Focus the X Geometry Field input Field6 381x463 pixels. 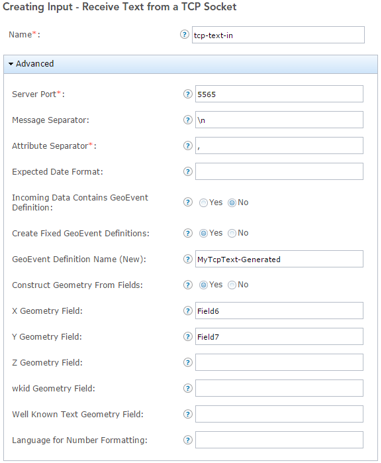tap(279, 311)
